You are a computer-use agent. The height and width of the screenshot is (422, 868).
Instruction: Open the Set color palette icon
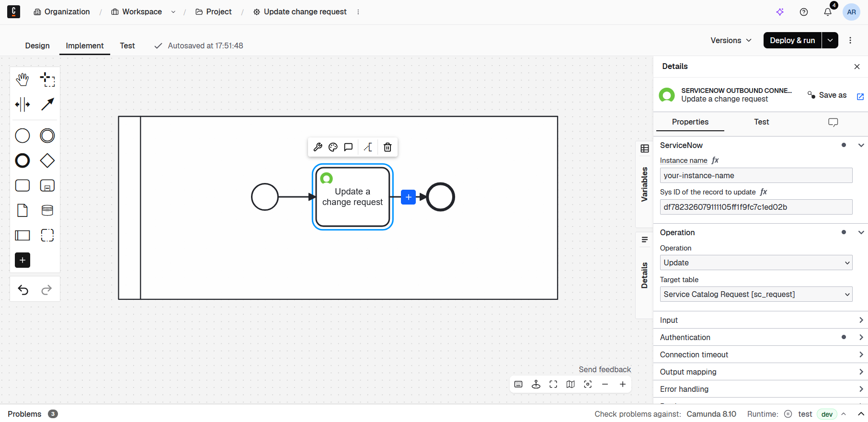coord(333,147)
